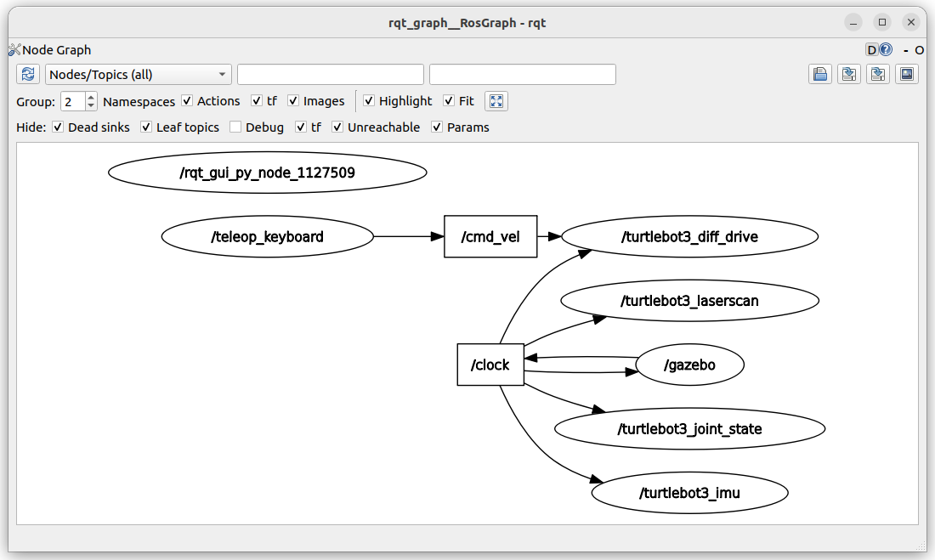Click the /clock topic box

pos(490,365)
